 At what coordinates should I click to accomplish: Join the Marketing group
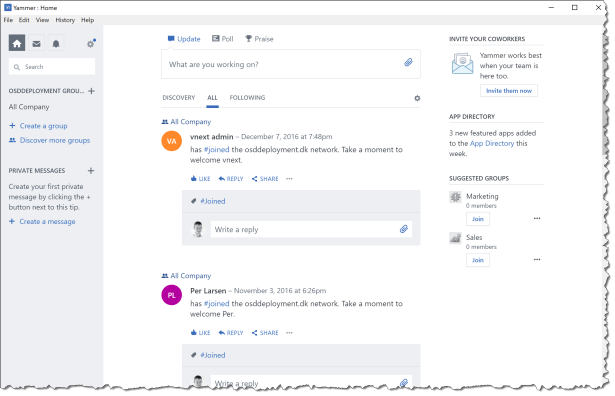tap(478, 219)
